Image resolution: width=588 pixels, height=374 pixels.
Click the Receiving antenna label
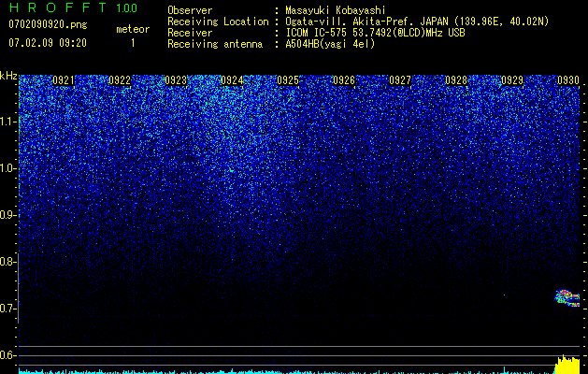[x=215, y=44]
